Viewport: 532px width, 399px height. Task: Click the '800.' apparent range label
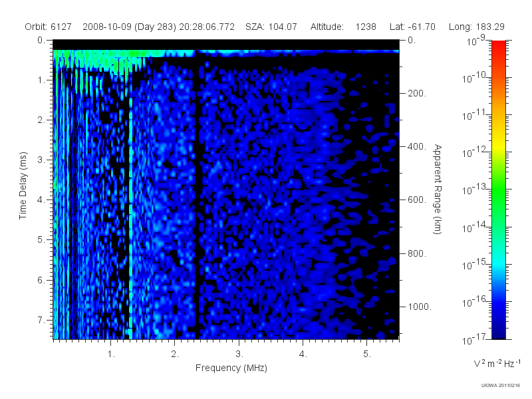[416, 253]
